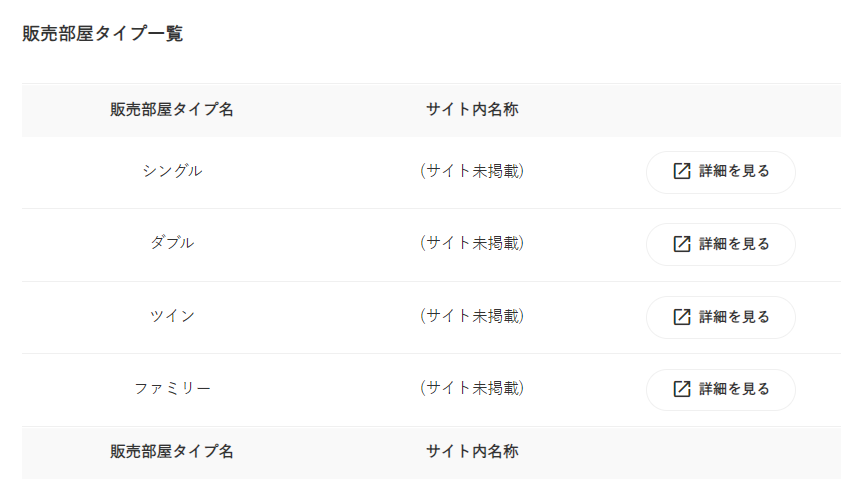Click the ファミリー room type cell
841x502 pixels.
click(172, 388)
